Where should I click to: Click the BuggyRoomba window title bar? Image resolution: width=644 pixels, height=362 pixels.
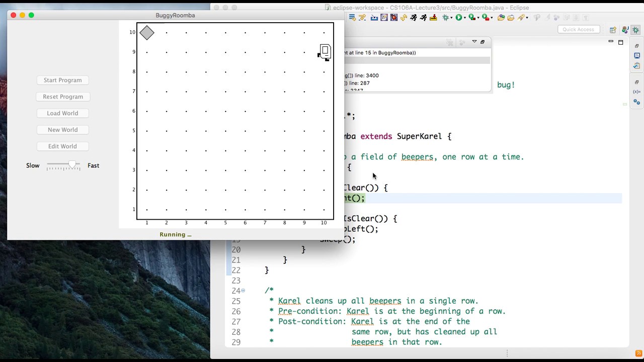tap(175, 15)
